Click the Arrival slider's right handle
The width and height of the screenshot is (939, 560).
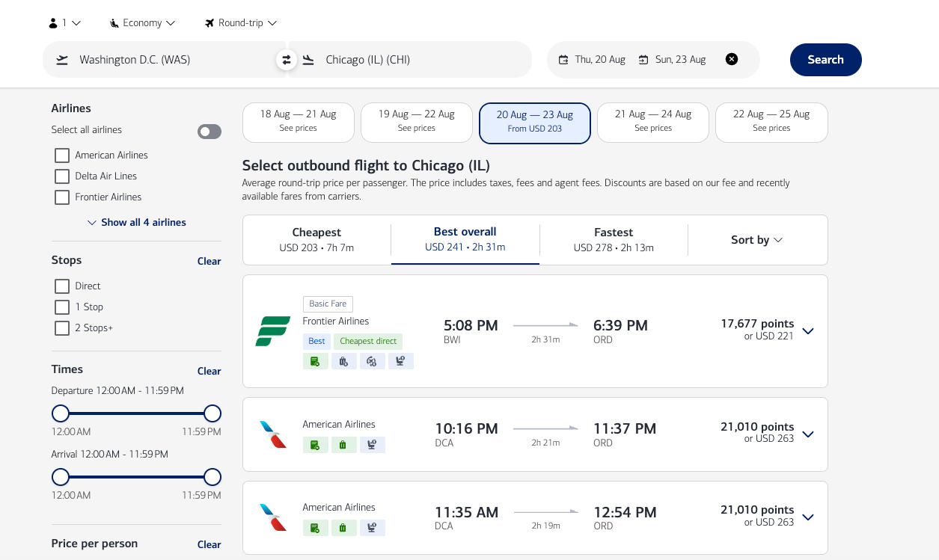pos(212,477)
